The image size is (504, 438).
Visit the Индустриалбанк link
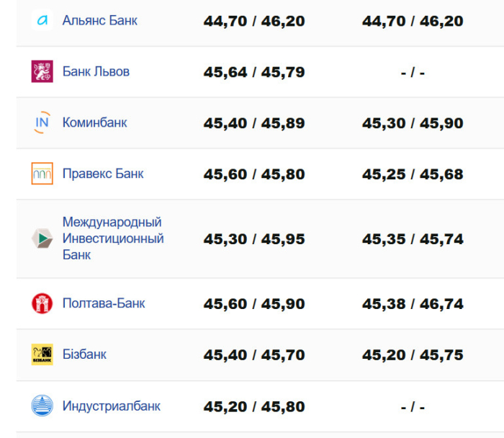tap(112, 406)
